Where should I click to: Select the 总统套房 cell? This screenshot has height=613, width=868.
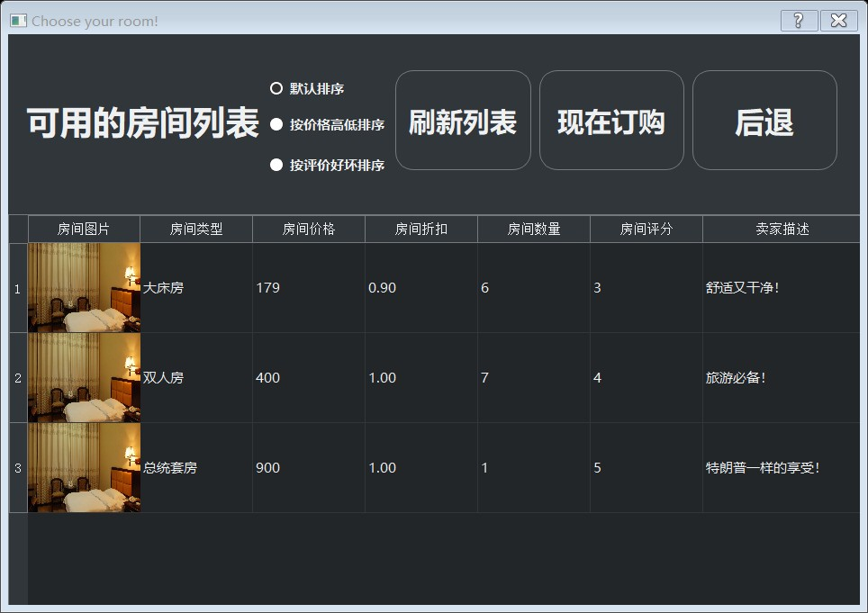pyautogui.click(x=196, y=468)
